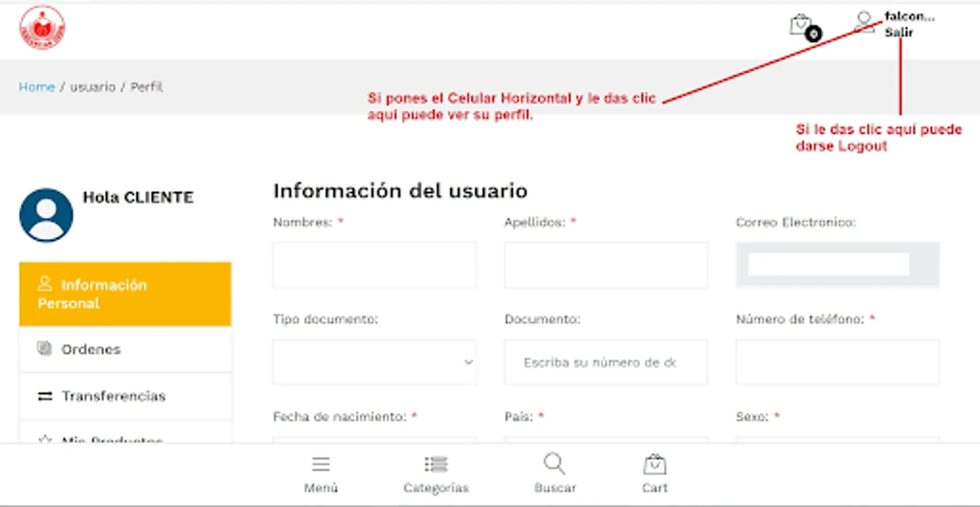Viewport: 980px width, 507px height.
Task: Click the Documento number input box
Action: tap(605, 362)
